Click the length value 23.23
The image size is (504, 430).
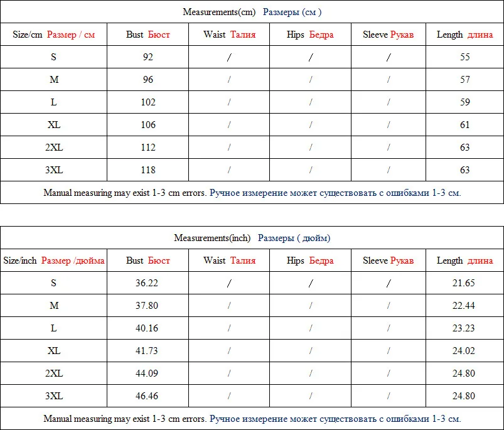pyautogui.click(x=463, y=328)
